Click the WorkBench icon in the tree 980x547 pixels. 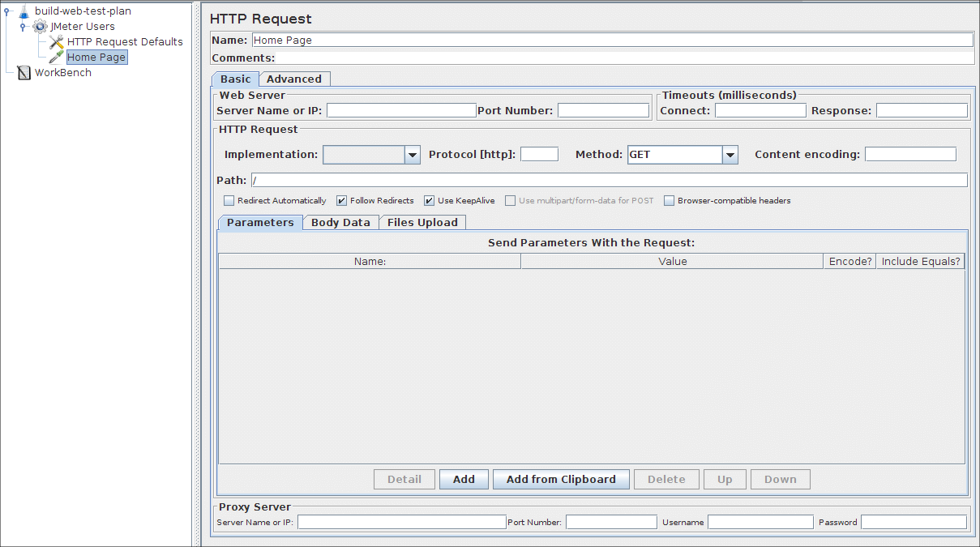tap(24, 72)
